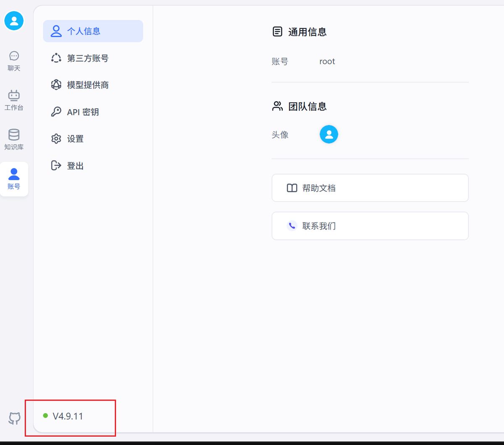Click the book icon in 帮助文档

pos(292,188)
